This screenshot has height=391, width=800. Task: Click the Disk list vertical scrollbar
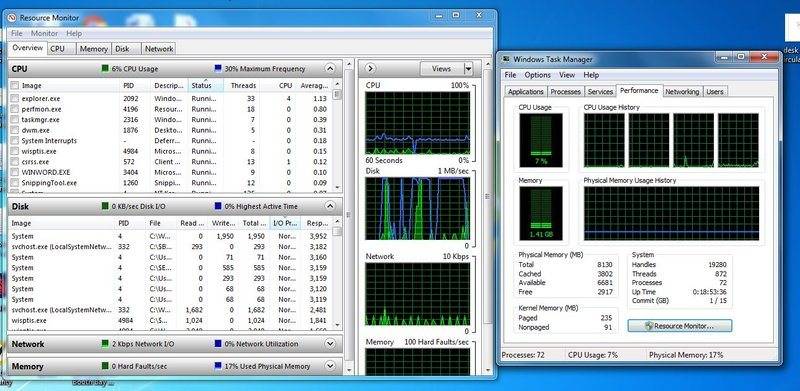pyautogui.click(x=337, y=273)
